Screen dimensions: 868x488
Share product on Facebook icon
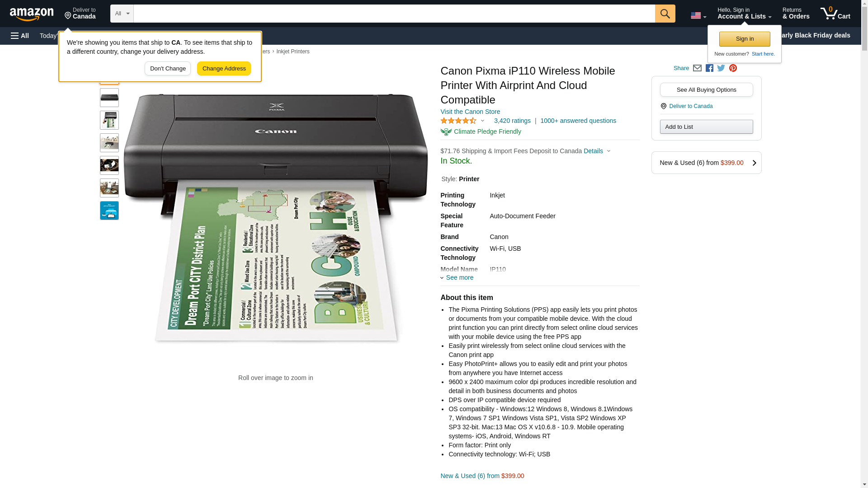pos(709,68)
